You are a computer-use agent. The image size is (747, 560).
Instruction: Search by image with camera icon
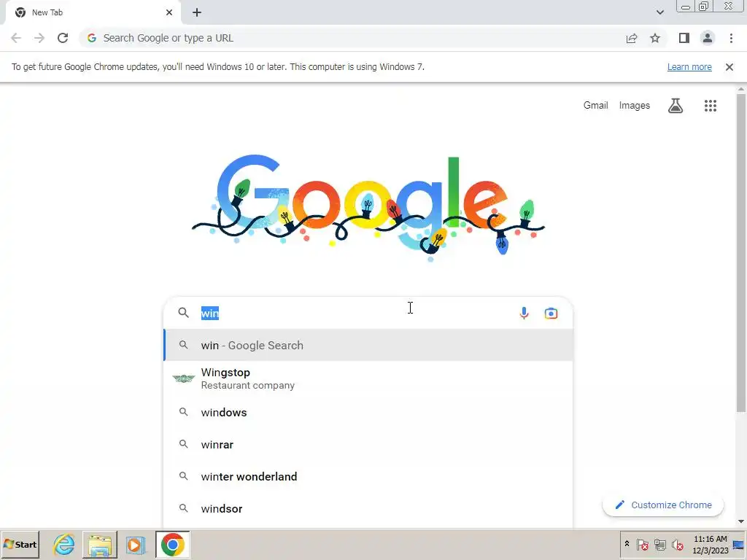point(551,313)
